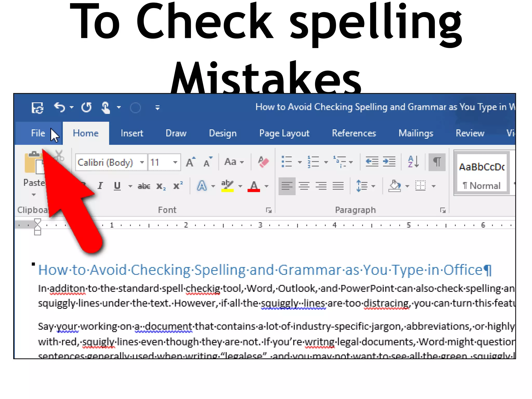The image size is (532, 399).
Task: Click the Redo/Repeat icon
Action: point(87,107)
